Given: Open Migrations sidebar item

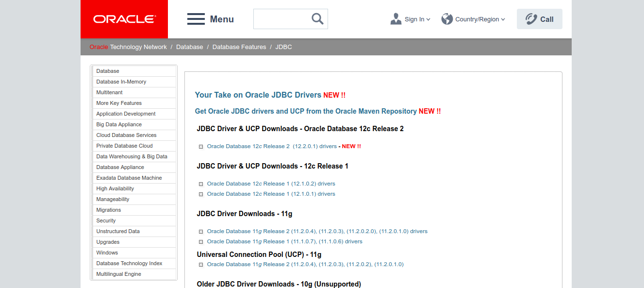Looking at the screenshot, I should click(134, 210).
